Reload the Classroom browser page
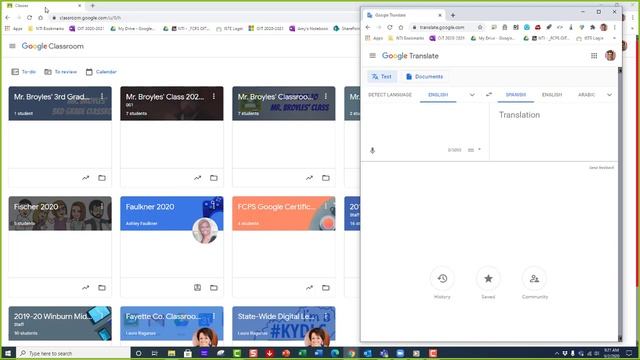Image resolution: width=640 pixels, height=360 pixels. click(x=29, y=18)
